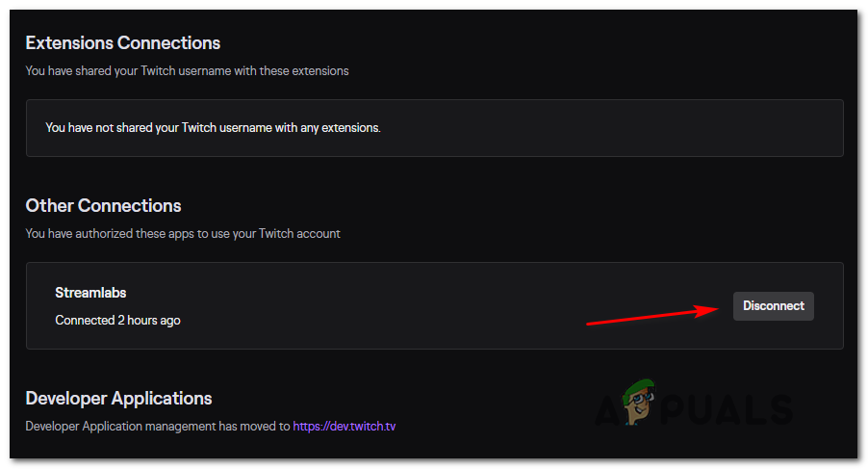Click the "You have authorized these apps" description
Viewport: 868px width, 469px height.
click(x=183, y=233)
